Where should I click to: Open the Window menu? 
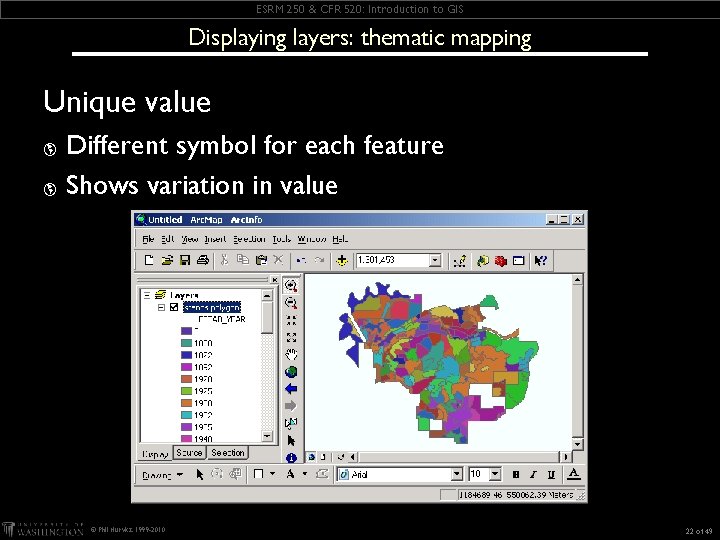312,239
